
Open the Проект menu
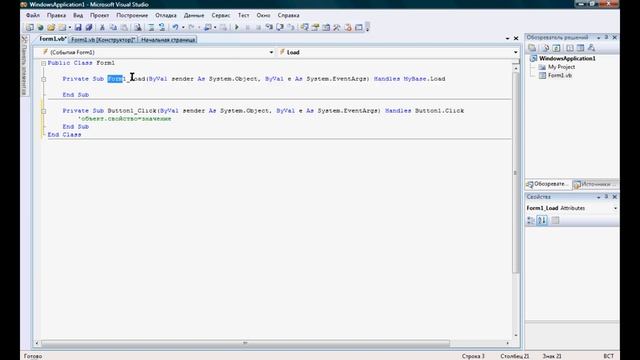click(100, 15)
